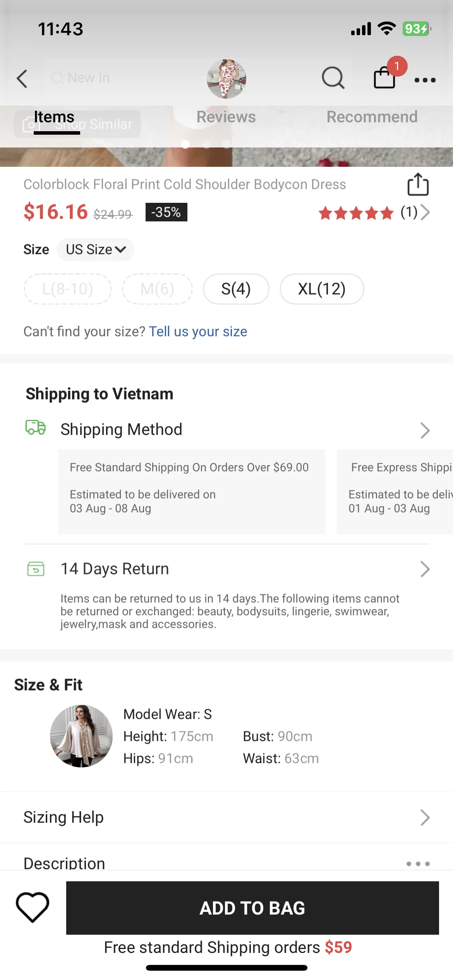Screen dimensions: 453x980
Task: Select size XL(12)
Action: click(322, 289)
